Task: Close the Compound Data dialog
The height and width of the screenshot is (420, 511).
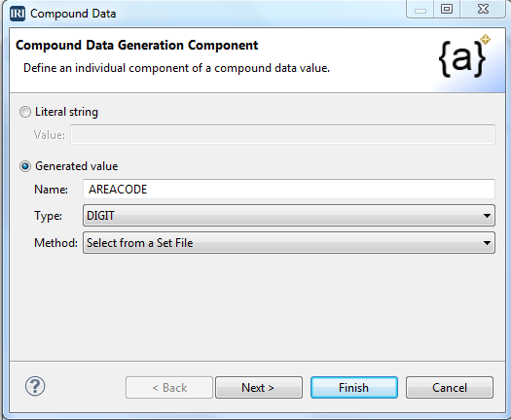Action: (483, 10)
